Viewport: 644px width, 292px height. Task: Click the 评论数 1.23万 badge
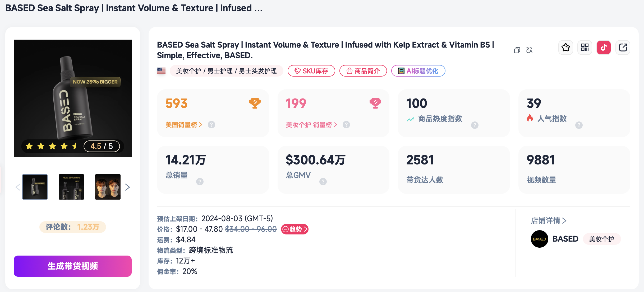click(x=73, y=227)
